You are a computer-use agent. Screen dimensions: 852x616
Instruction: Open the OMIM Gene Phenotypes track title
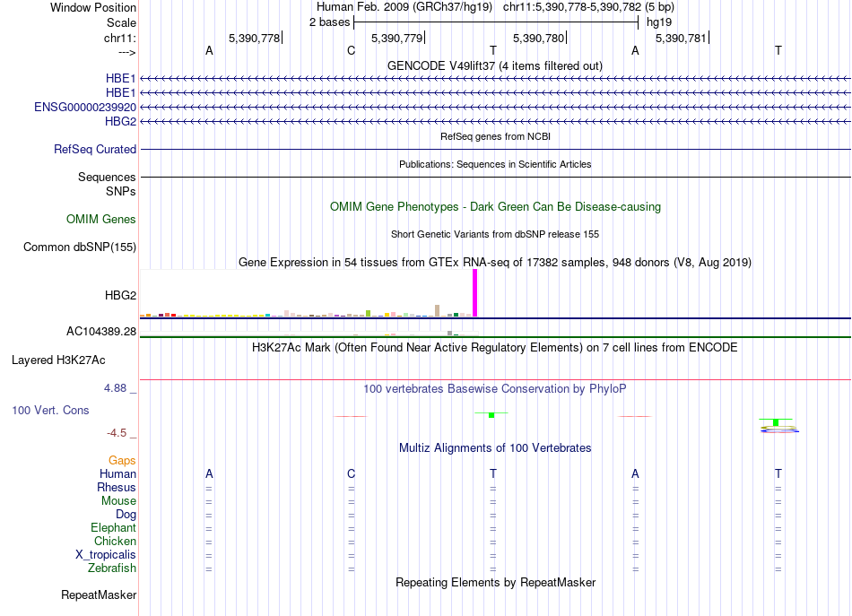(495, 206)
